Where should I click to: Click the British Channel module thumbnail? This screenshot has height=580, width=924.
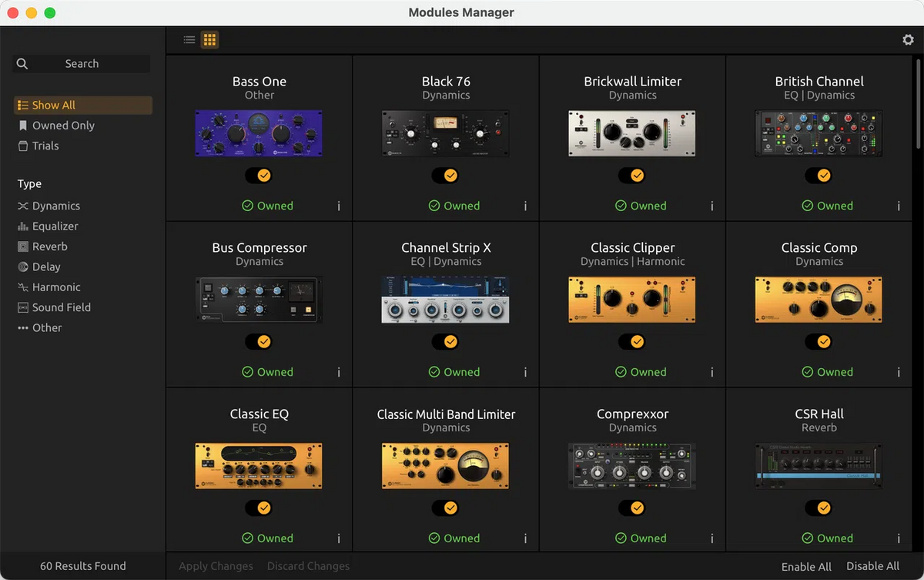[819, 132]
